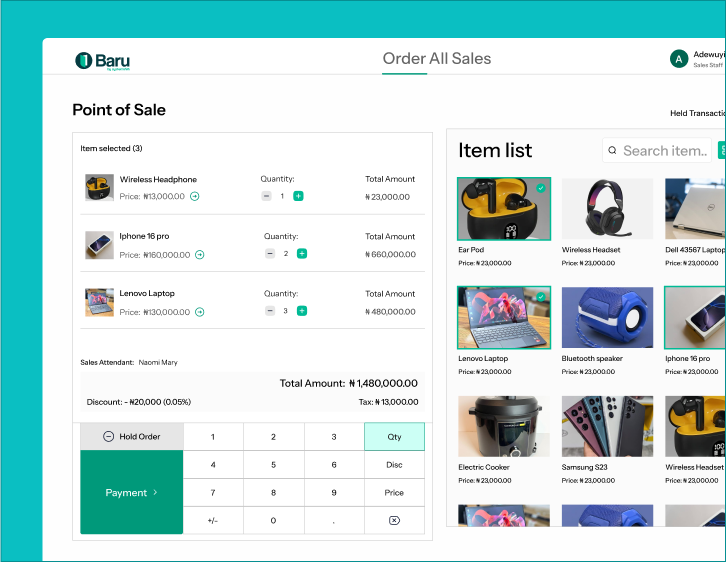Click the keypad backspace icon

[394, 520]
